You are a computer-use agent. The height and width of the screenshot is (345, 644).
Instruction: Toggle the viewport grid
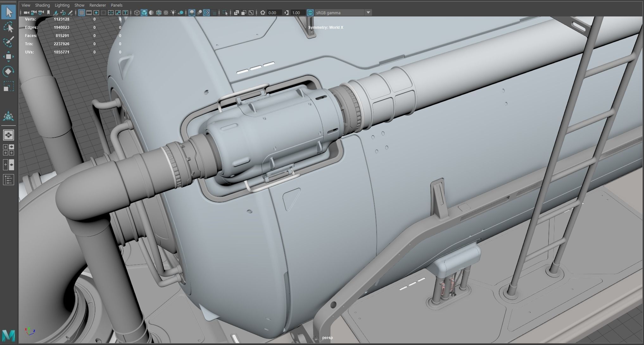[x=81, y=13]
